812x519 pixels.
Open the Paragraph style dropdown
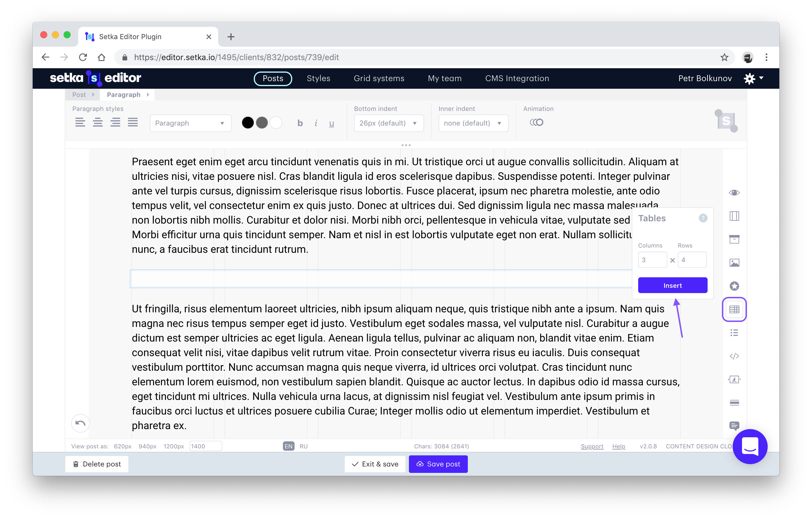[190, 123]
